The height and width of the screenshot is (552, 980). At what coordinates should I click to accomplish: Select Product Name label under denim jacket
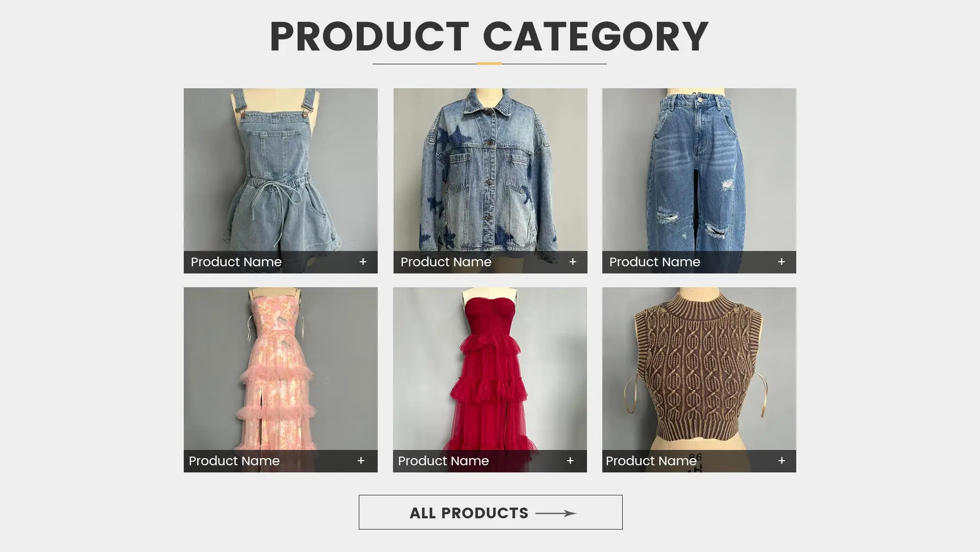tap(446, 262)
